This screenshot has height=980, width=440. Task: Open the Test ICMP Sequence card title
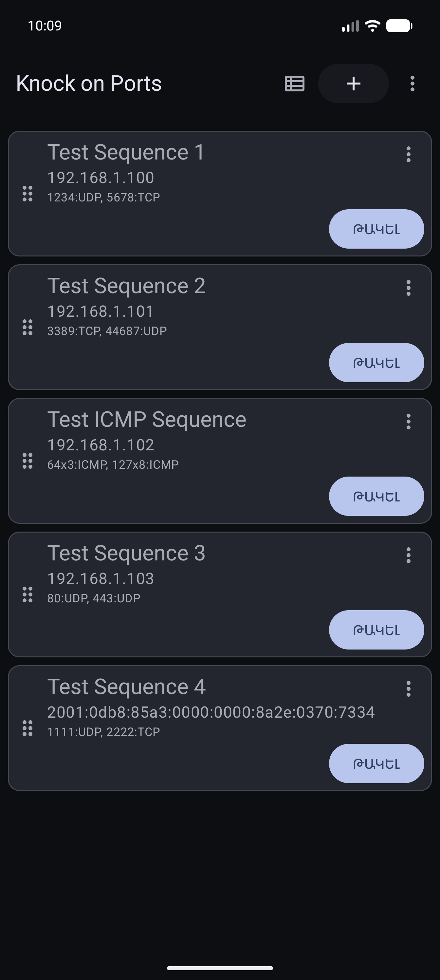click(147, 420)
